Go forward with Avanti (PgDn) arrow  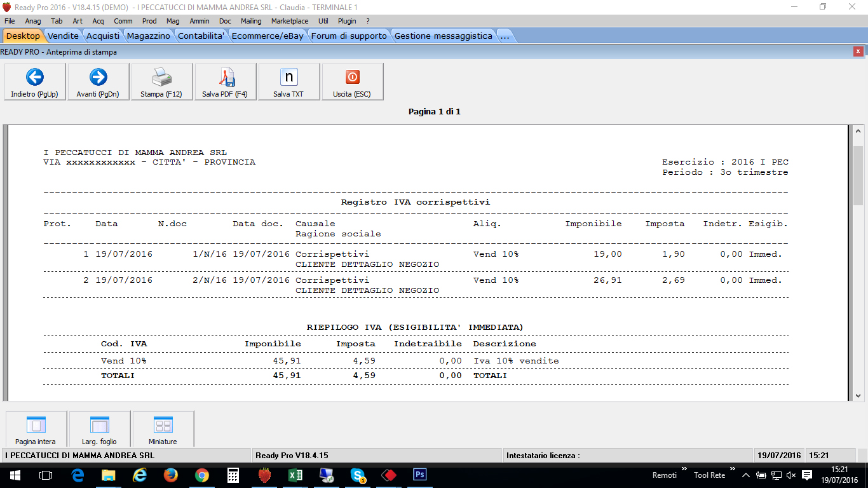pyautogui.click(x=98, y=81)
